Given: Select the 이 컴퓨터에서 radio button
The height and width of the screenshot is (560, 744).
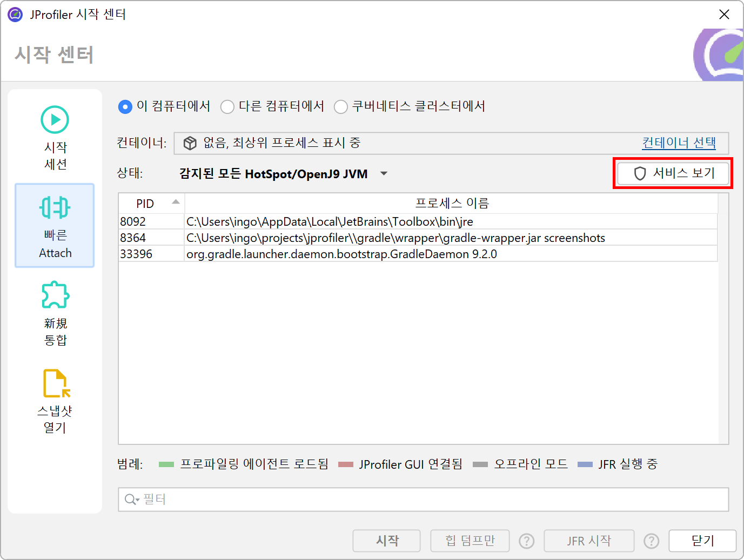Looking at the screenshot, I should (x=125, y=107).
